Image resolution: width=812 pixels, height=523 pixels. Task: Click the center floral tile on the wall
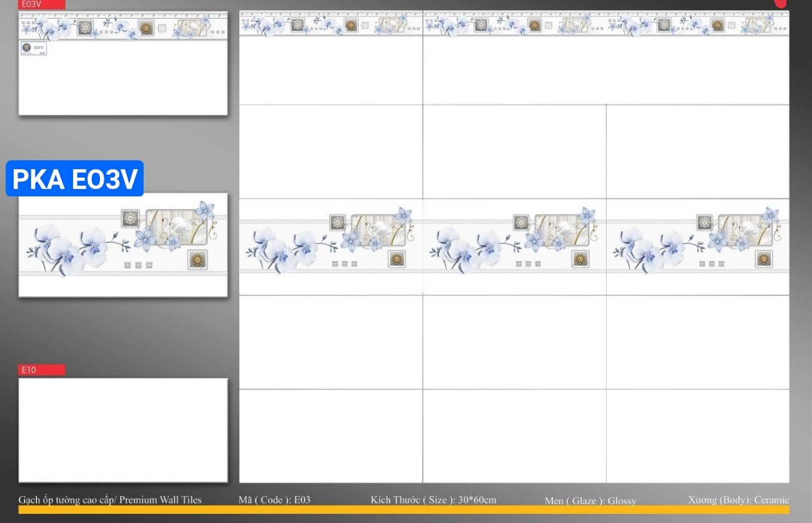click(x=514, y=246)
